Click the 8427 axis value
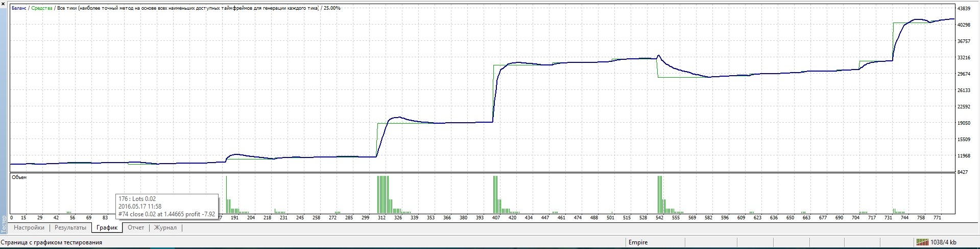The image size is (980, 249). (x=963, y=172)
